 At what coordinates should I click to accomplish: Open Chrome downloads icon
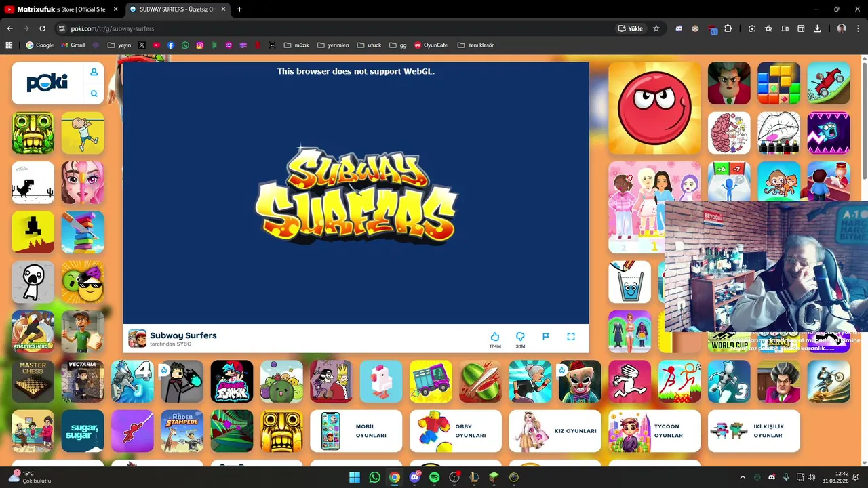point(817,28)
